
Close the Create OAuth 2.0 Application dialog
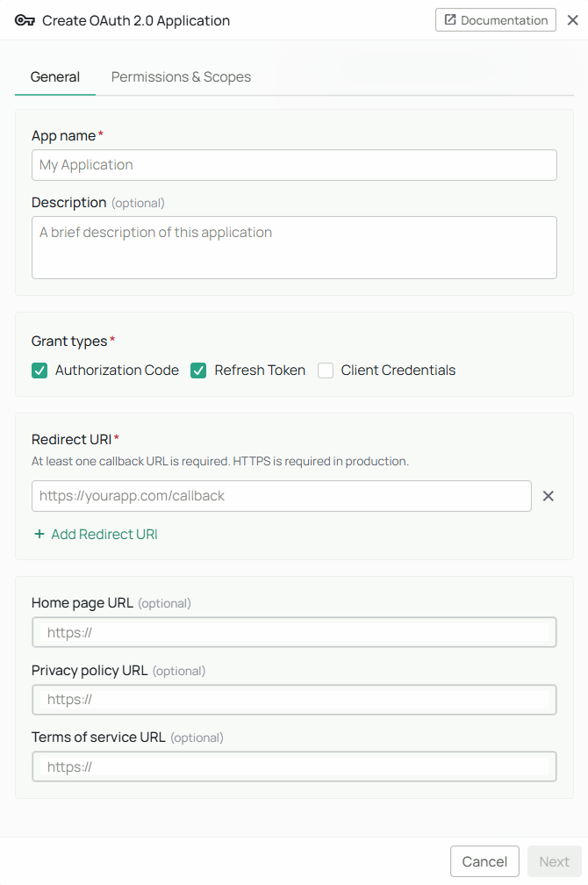point(573,20)
